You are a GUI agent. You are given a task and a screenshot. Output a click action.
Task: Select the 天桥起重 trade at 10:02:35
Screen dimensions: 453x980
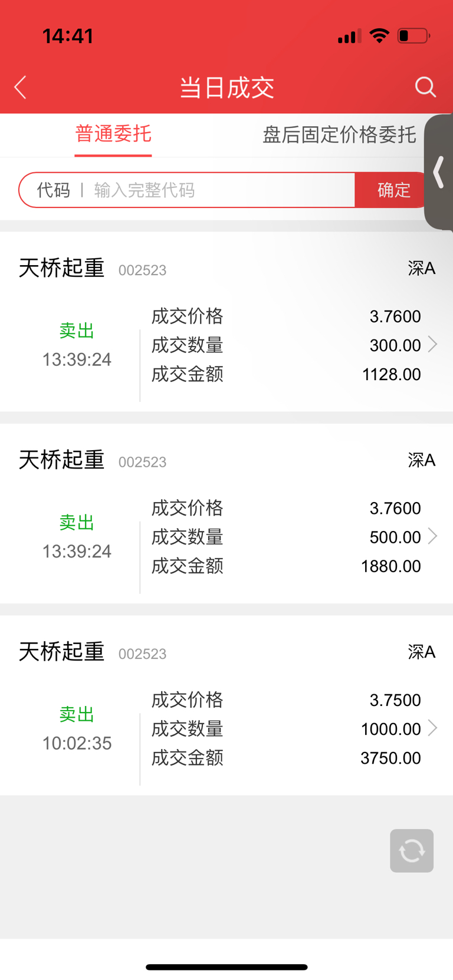(226, 705)
